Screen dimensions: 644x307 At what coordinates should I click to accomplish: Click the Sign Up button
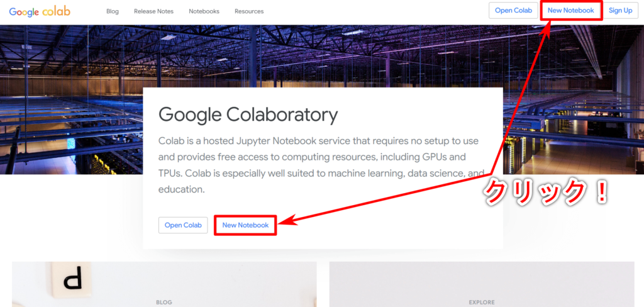point(620,11)
